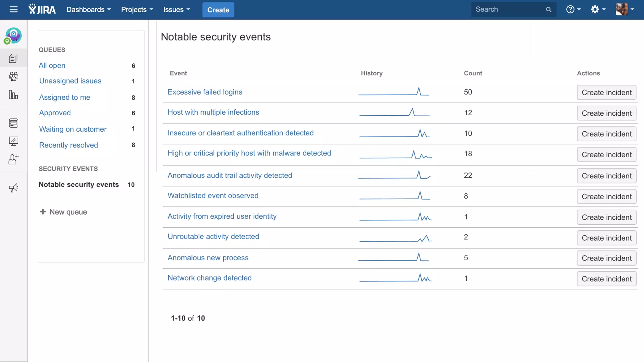Viewport: 644px width, 362px height.
Task: Open the reports bar chart icon
Action: [14, 95]
